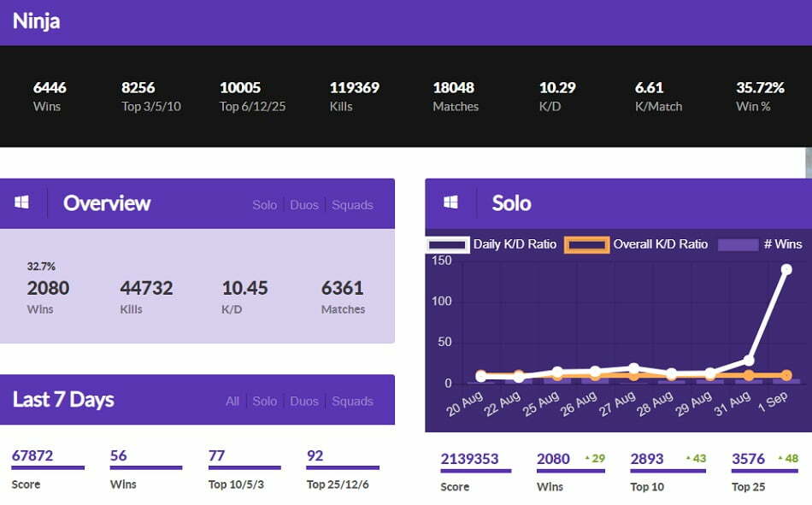The image size is (812, 505).
Task: Select Solo tab in Last 7 Days
Action: (265, 402)
